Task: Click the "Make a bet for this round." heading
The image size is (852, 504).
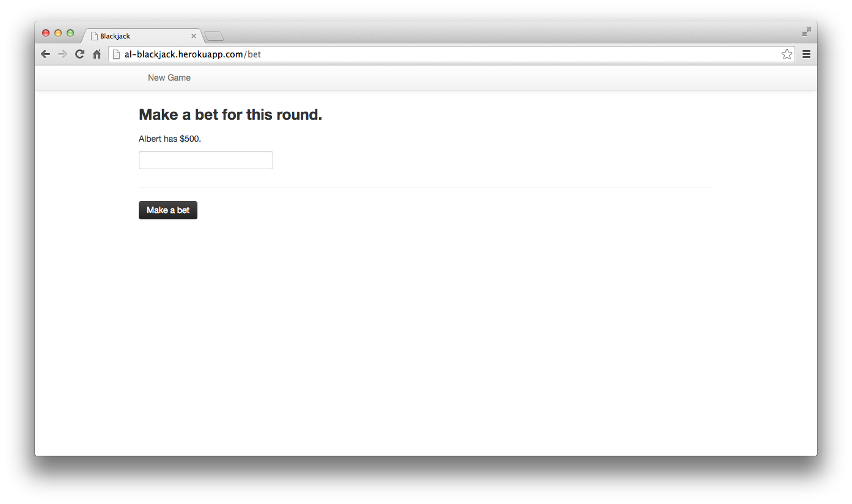Action: point(230,114)
